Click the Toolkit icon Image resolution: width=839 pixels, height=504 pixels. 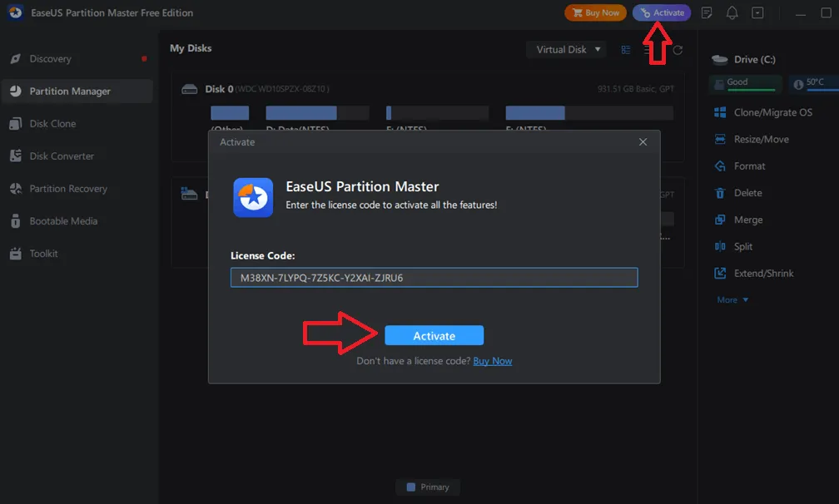[16, 254]
